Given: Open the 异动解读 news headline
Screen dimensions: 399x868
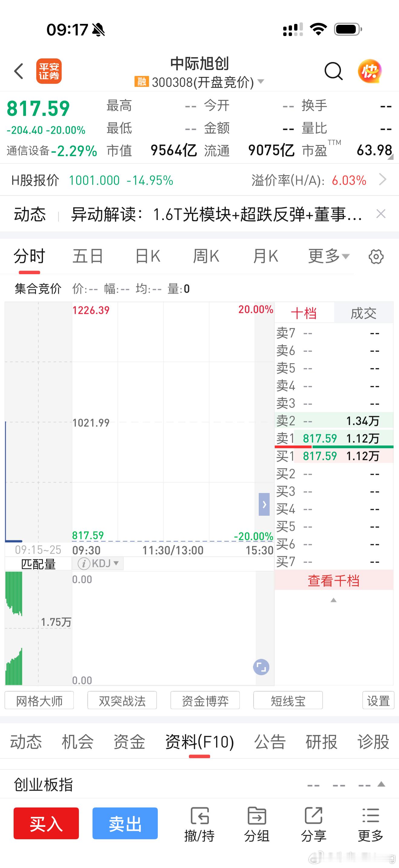Looking at the screenshot, I should click(x=217, y=214).
